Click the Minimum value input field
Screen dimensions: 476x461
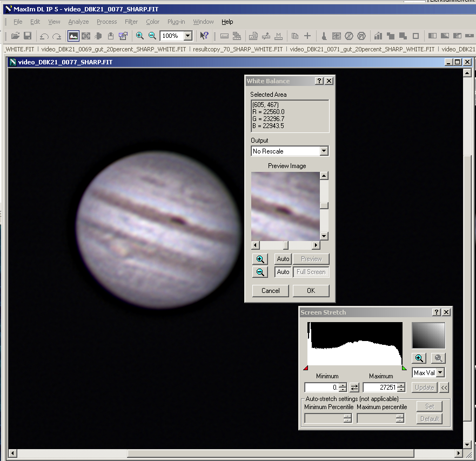tap(322, 387)
